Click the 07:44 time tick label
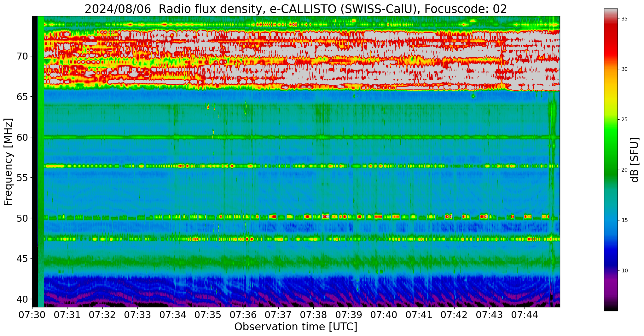644x336 pixels. click(525, 315)
